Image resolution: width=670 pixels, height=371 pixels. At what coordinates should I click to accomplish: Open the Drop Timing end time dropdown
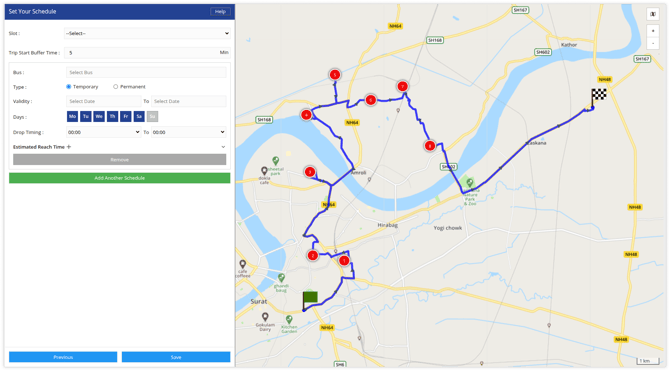[x=188, y=132]
